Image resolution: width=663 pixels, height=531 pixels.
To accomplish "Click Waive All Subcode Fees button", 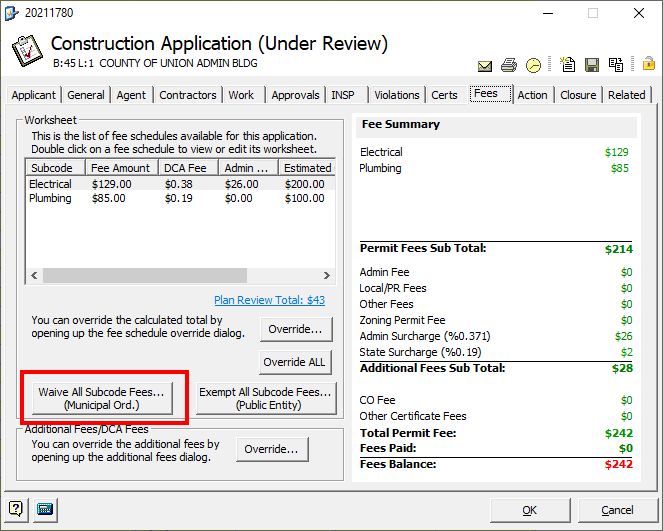I will (x=102, y=398).
